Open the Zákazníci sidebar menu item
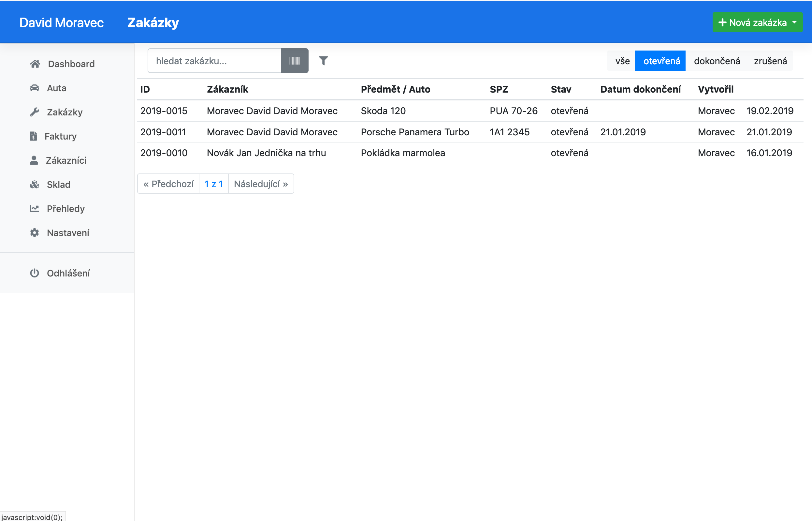Screen dimensions: 812x521 coord(66,160)
